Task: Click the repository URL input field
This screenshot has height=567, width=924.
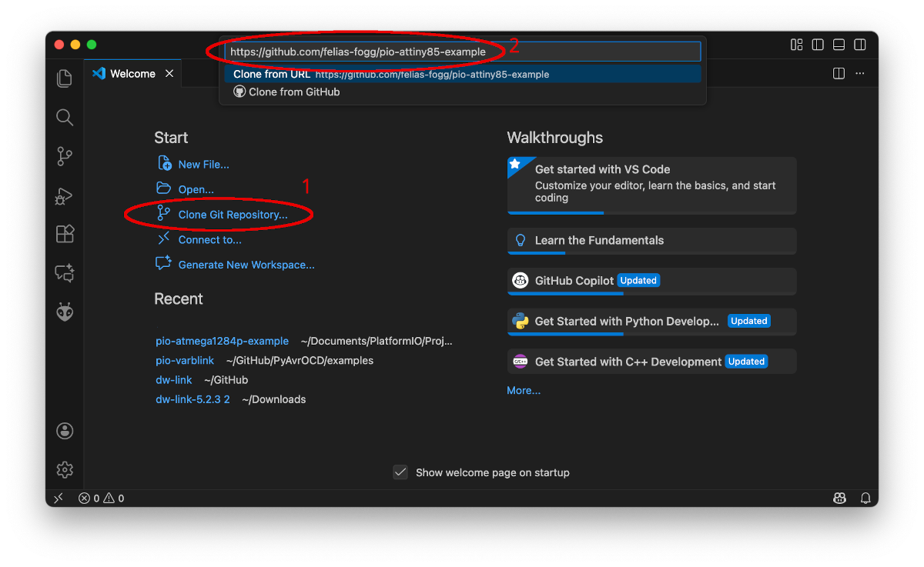Action: coord(463,52)
